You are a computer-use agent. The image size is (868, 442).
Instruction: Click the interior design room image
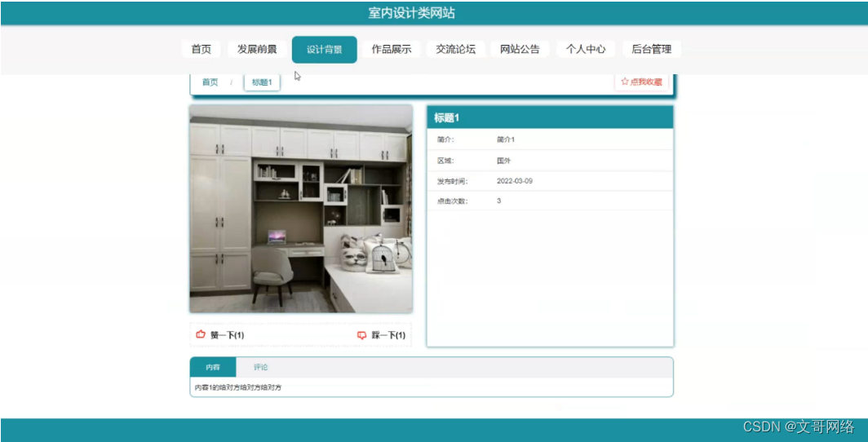point(301,209)
